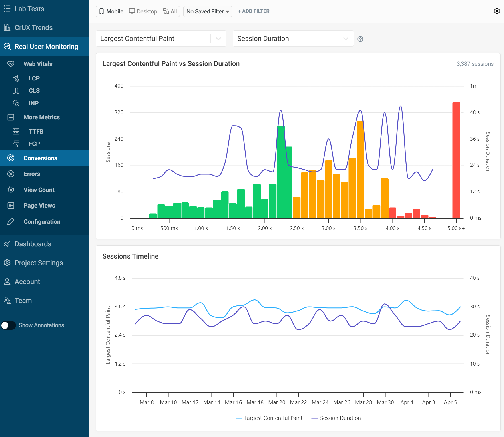Viewport: 504px width, 437px height.
Task: Click the INP cursor icon
Action: (16, 103)
